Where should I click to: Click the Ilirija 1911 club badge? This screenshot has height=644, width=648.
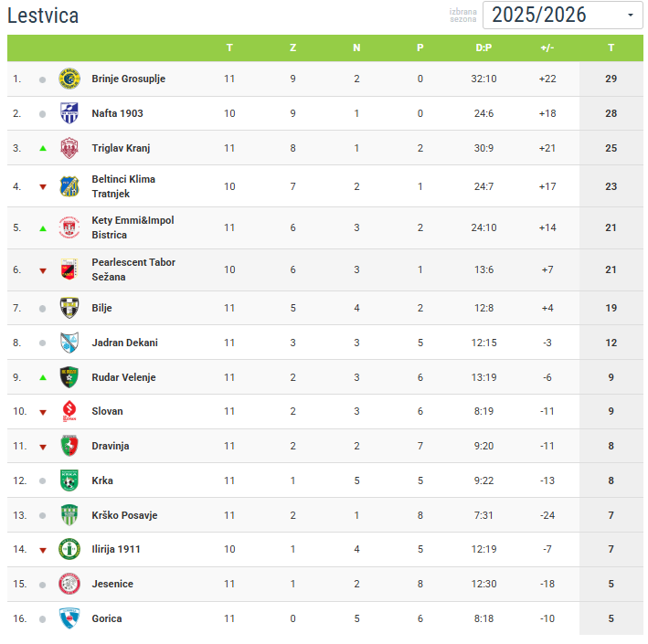click(x=69, y=549)
